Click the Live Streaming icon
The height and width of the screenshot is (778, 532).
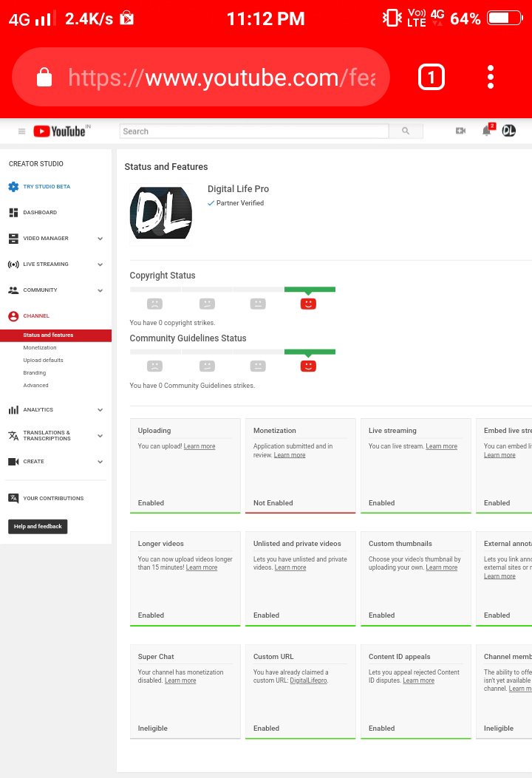pos(13,264)
